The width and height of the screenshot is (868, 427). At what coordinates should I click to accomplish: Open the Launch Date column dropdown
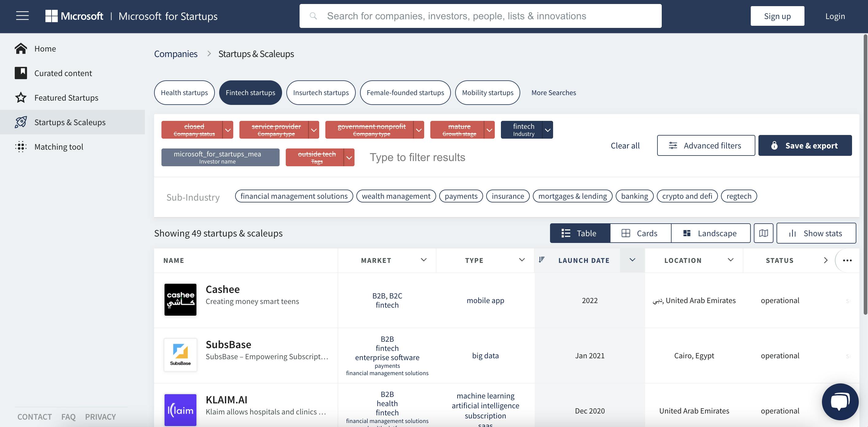[632, 260]
